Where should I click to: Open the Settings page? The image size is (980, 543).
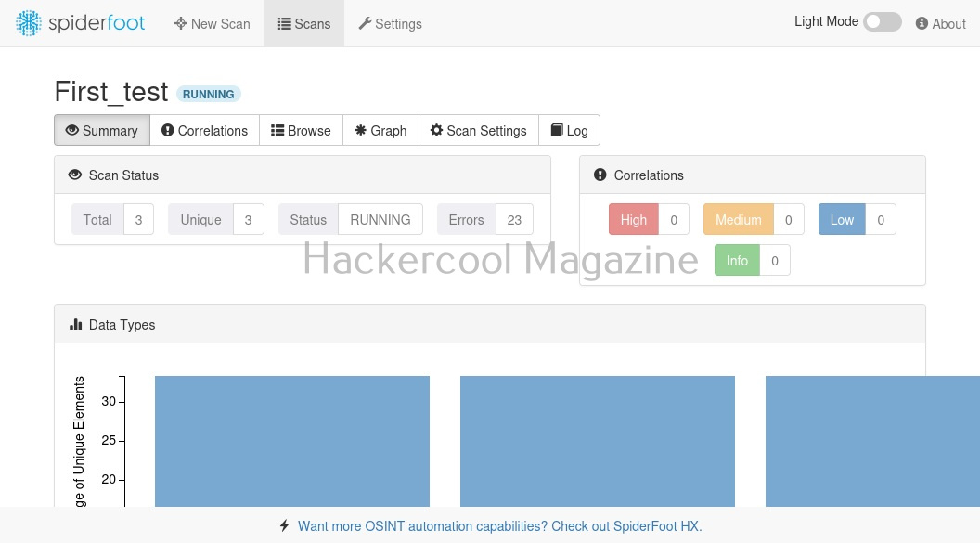(390, 24)
